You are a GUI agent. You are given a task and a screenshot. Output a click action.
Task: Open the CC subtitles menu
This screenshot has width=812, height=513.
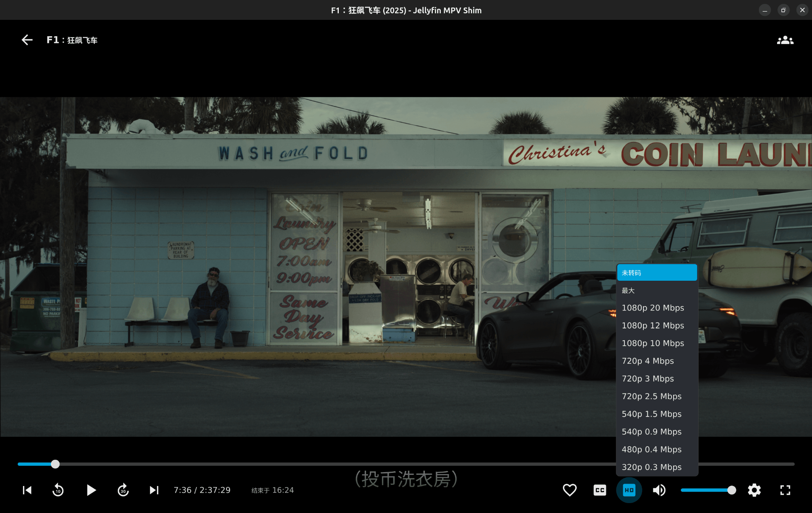(x=600, y=490)
